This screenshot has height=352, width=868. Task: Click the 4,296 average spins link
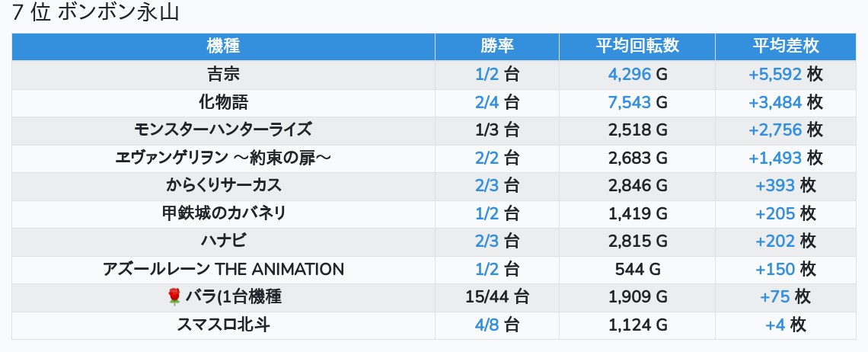pyautogui.click(x=630, y=75)
